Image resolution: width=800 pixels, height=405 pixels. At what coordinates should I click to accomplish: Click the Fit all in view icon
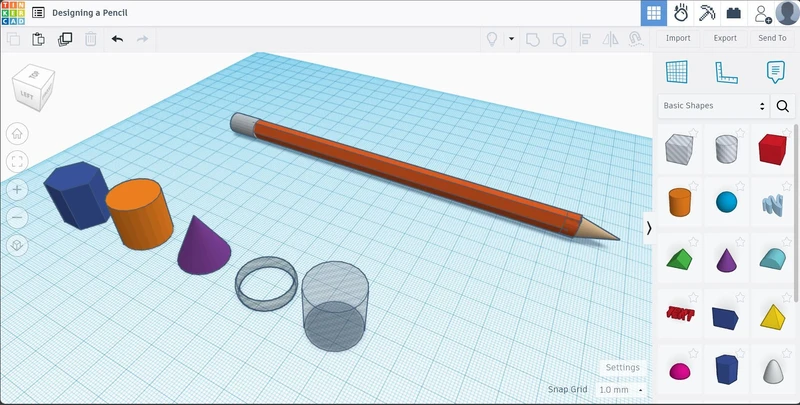coord(17,162)
